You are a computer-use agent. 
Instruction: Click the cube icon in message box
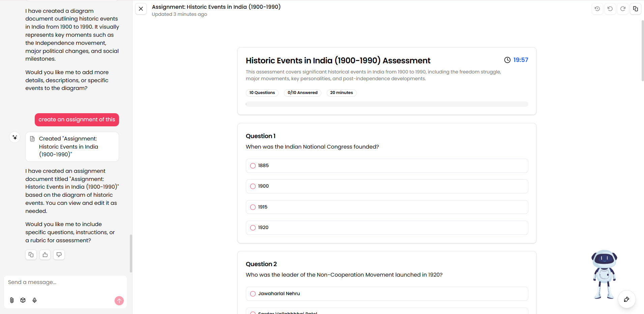tap(23, 300)
